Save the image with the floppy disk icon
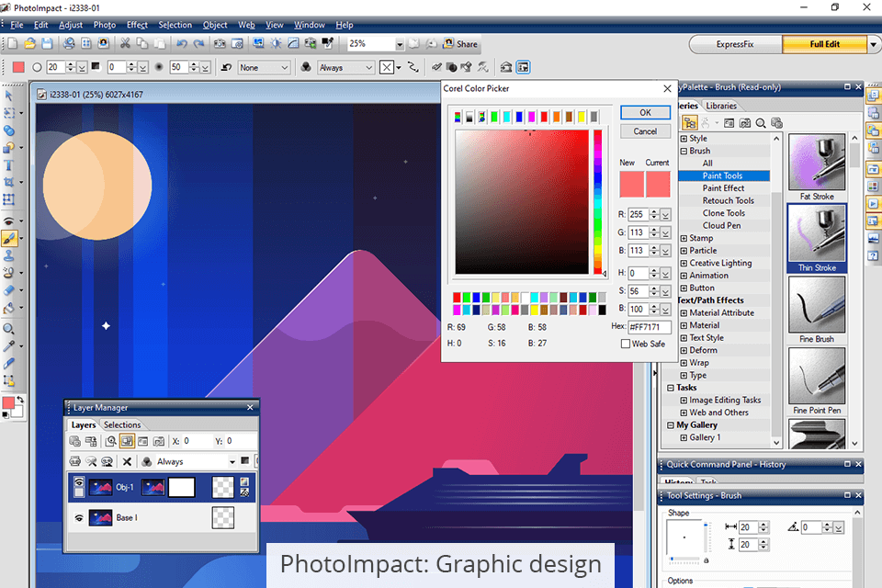This screenshot has height=588, width=882. (47, 43)
